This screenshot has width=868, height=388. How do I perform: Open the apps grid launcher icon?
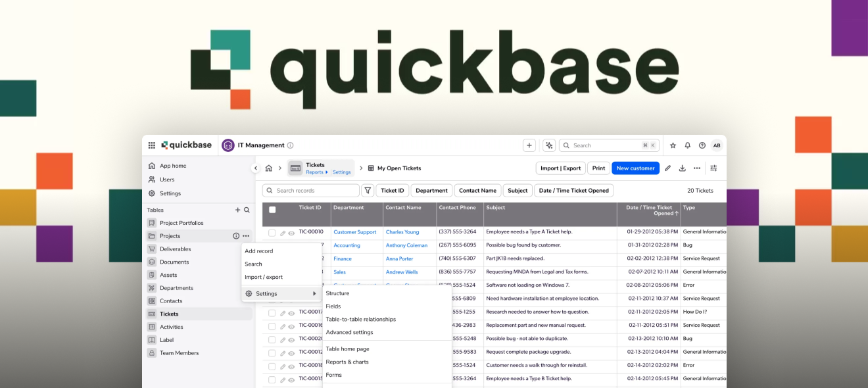coord(152,145)
